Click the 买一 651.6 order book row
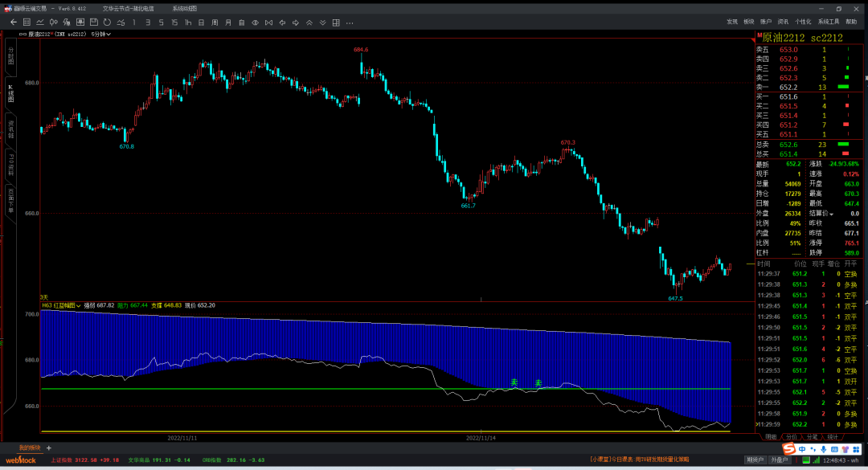This screenshot has width=868, height=470. point(809,97)
